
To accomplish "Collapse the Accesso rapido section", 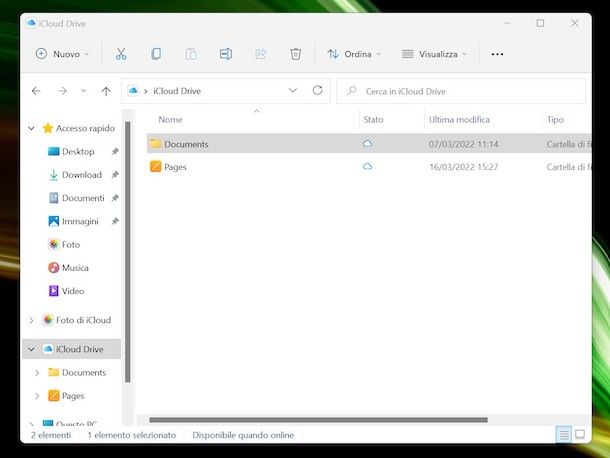I will coord(32,128).
